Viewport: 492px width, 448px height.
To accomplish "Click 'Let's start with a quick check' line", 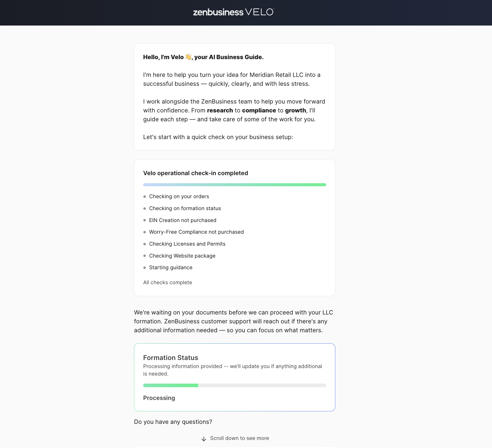I will coord(218,137).
